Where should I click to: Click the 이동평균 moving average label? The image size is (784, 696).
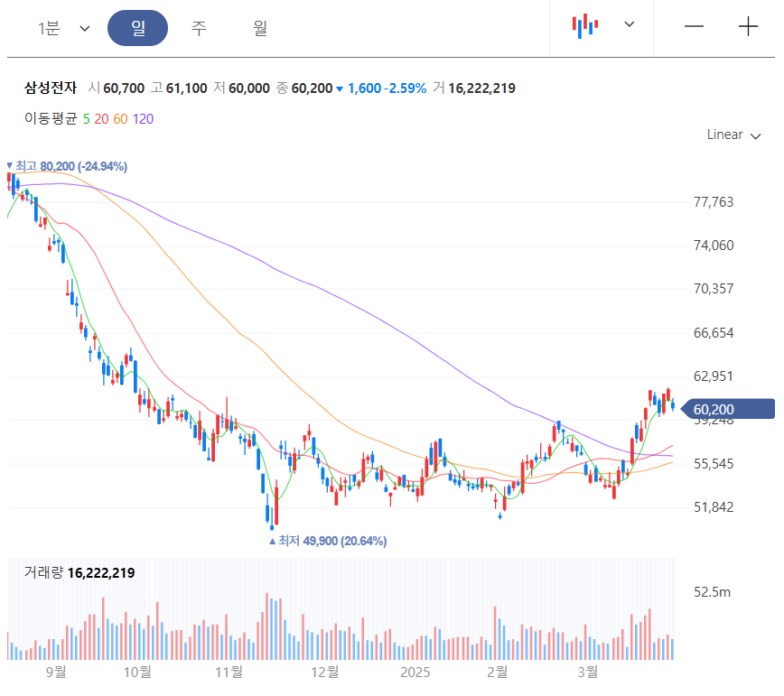(x=51, y=119)
